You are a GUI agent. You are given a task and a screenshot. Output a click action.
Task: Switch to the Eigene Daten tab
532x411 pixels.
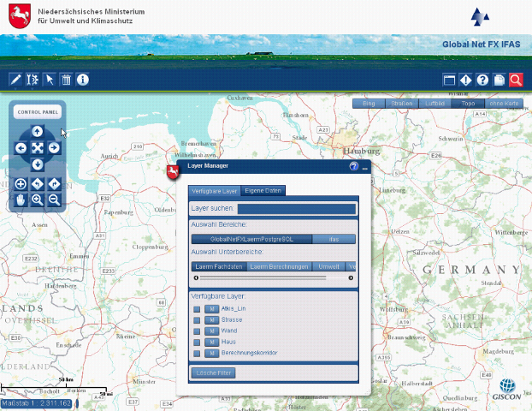click(x=263, y=191)
